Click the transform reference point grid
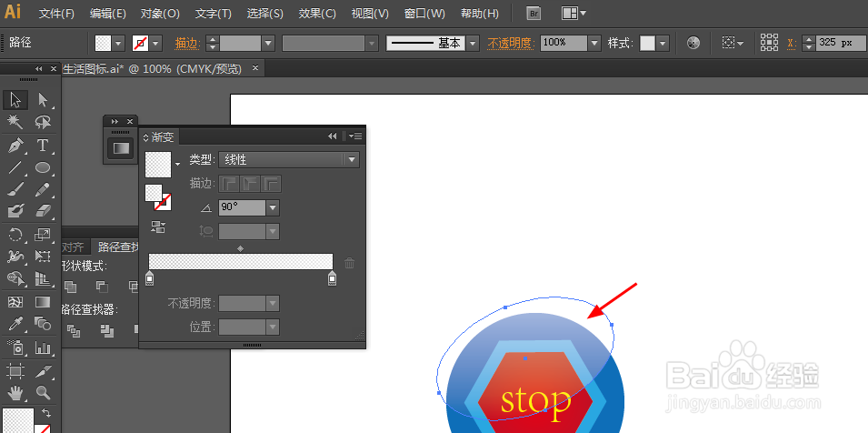 tap(769, 43)
